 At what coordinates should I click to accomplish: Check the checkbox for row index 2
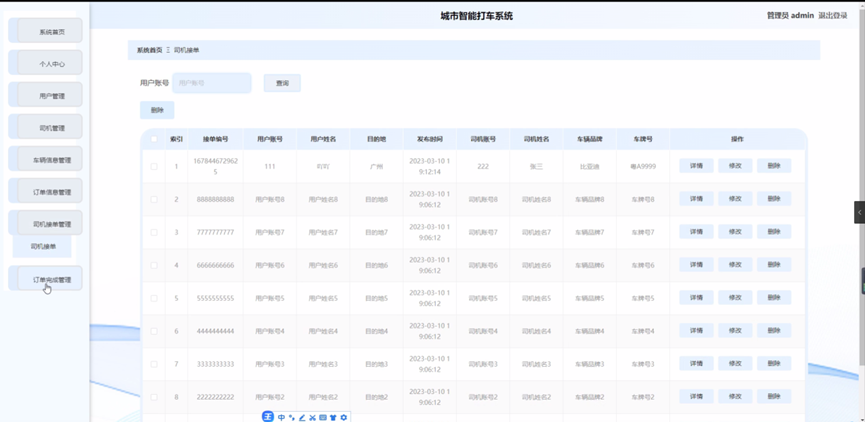[x=154, y=199]
